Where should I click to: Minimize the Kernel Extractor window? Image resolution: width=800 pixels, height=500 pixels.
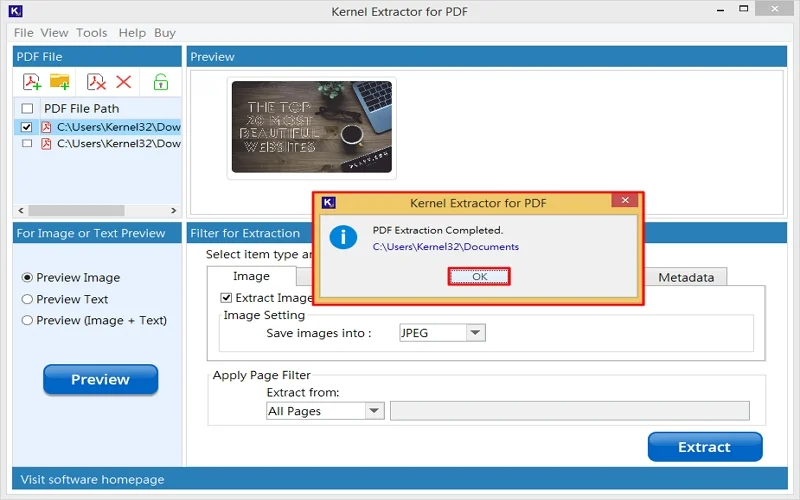coord(720,10)
